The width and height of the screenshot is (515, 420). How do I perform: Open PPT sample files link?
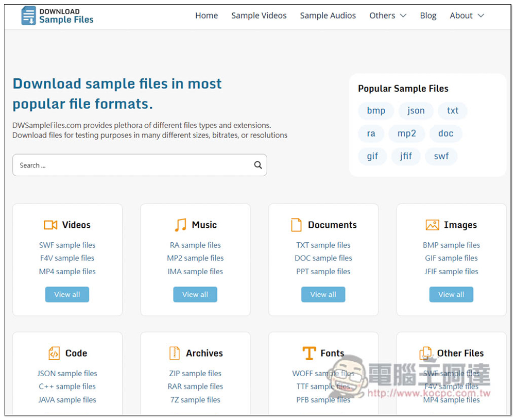coord(323,272)
